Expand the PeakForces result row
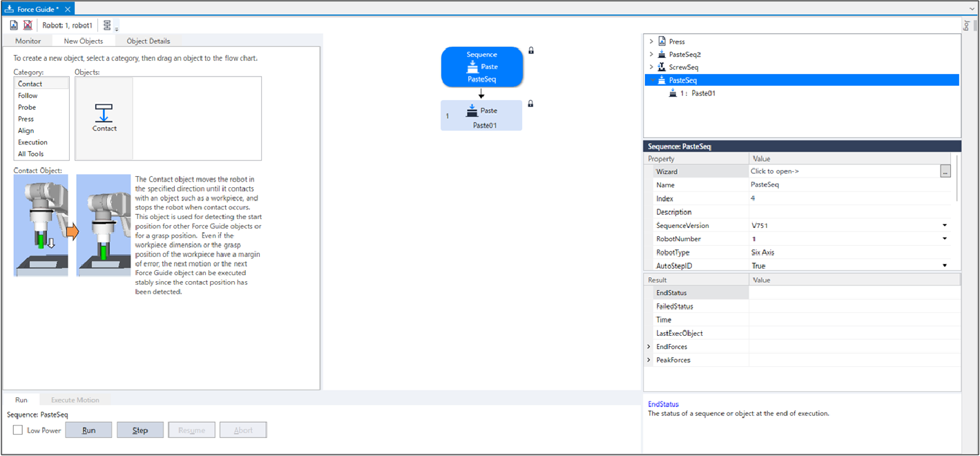 [648, 360]
